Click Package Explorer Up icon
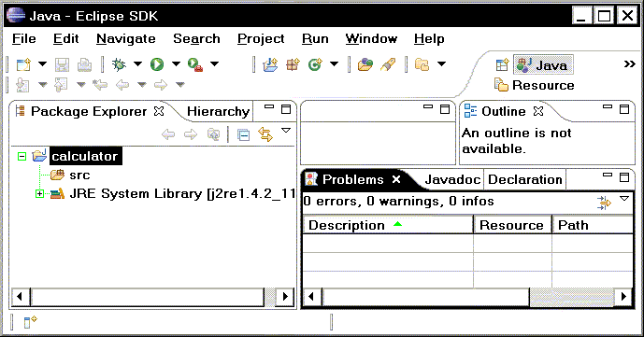Screen dimensions: 644x337 pos(213,134)
